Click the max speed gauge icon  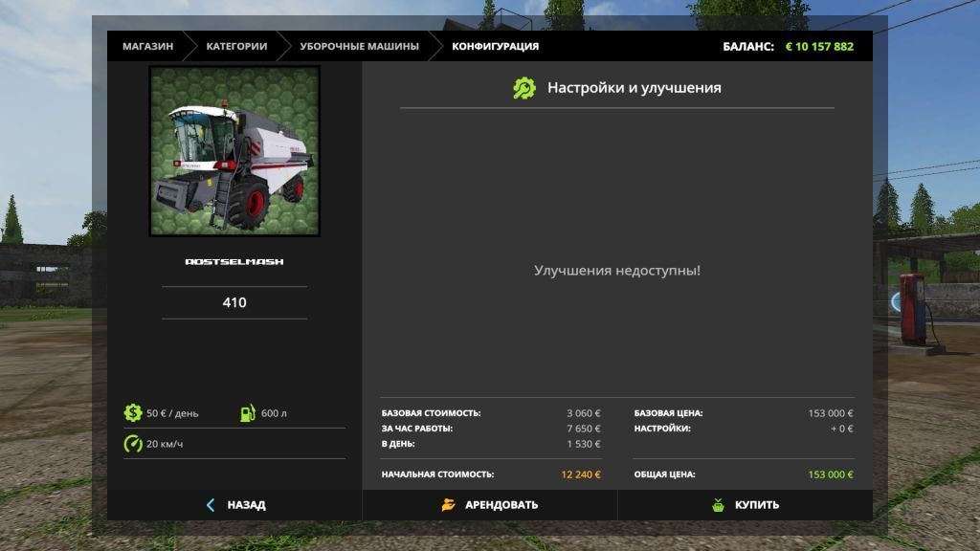pos(133,444)
